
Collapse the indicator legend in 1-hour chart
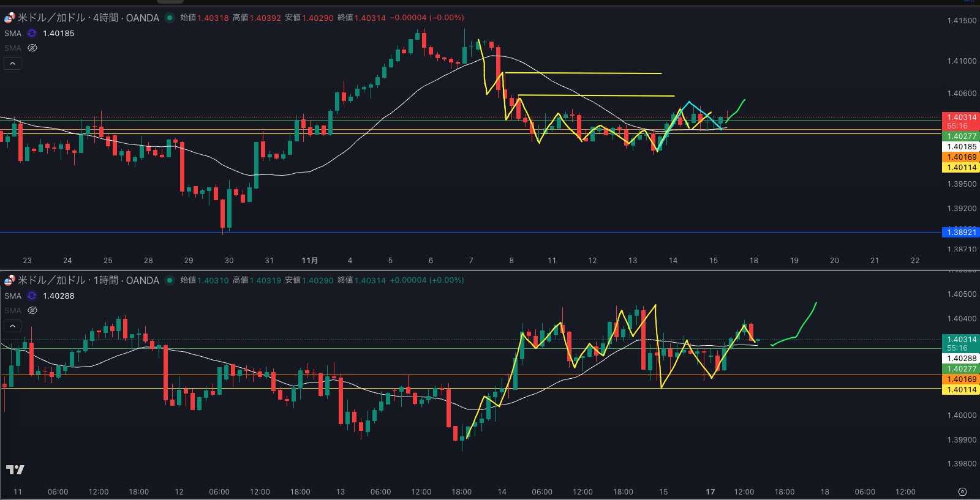12,326
